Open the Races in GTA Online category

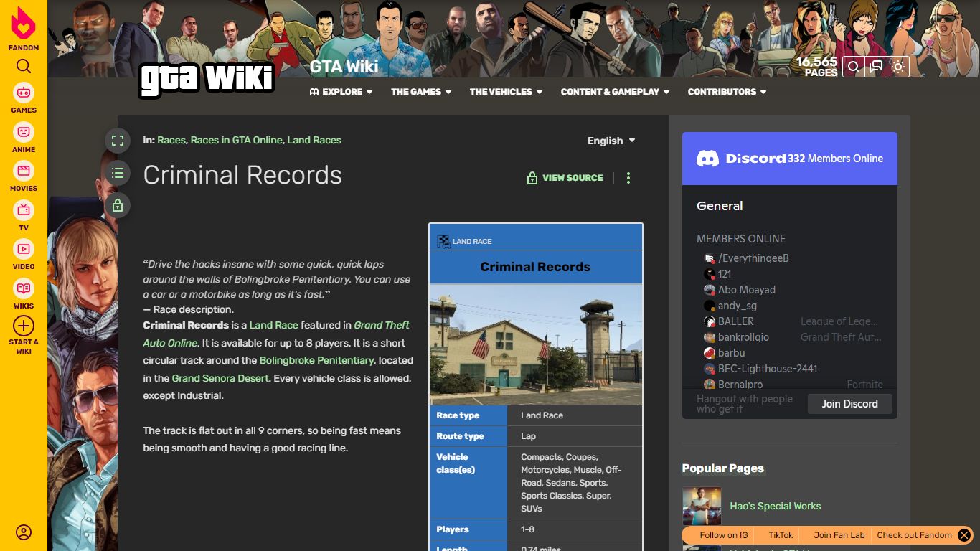pyautogui.click(x=237, y=141)
